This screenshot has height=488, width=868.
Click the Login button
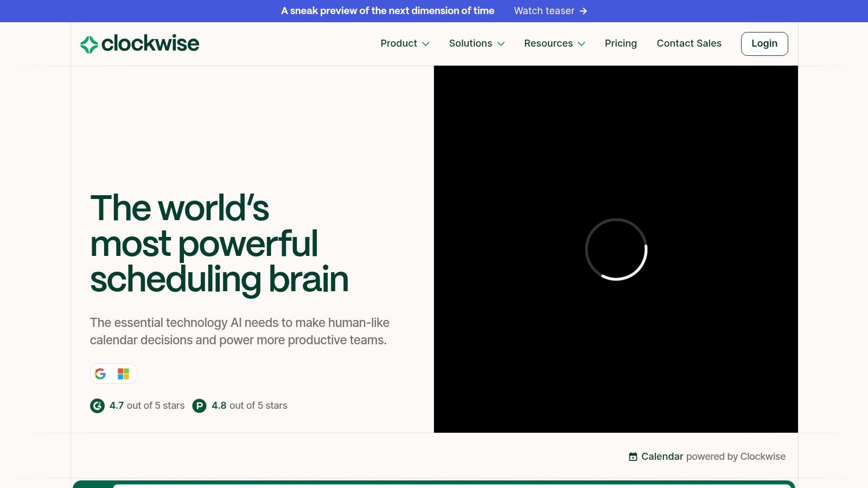(x=764, y=44)
